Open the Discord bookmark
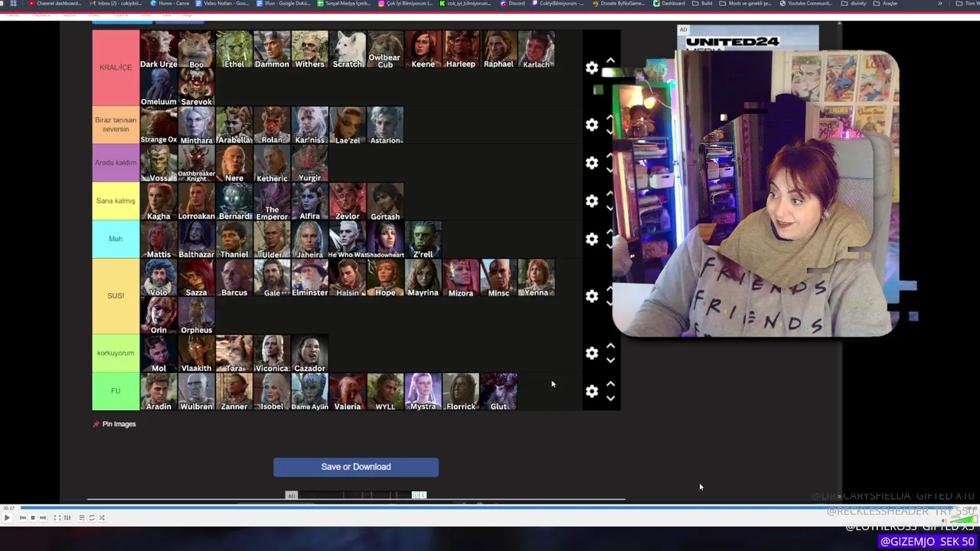 513,3
